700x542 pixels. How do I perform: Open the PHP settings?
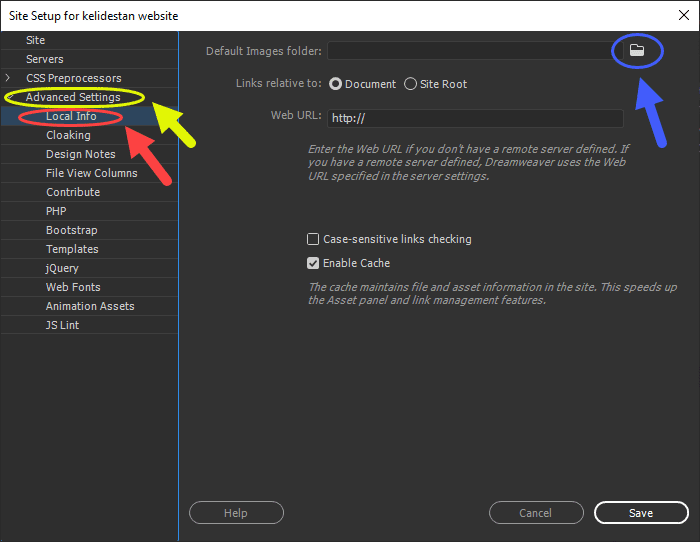[89, 211]
